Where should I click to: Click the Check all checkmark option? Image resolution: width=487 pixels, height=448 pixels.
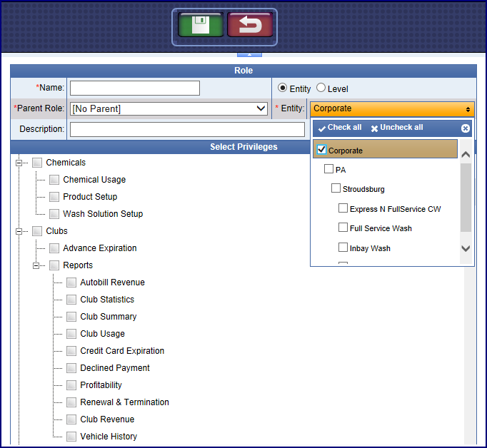[x=340, y=128]
